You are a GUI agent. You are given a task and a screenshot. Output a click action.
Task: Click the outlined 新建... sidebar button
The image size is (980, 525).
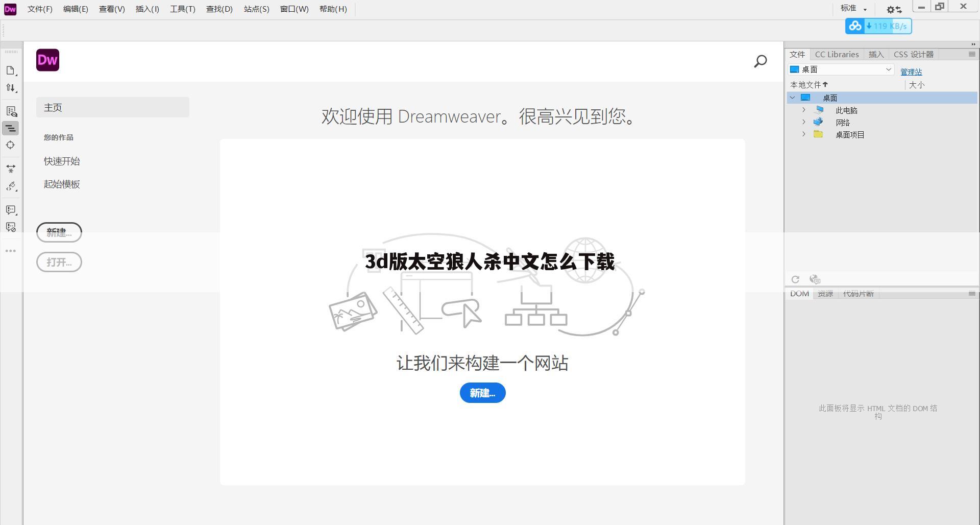coord(59,232)
